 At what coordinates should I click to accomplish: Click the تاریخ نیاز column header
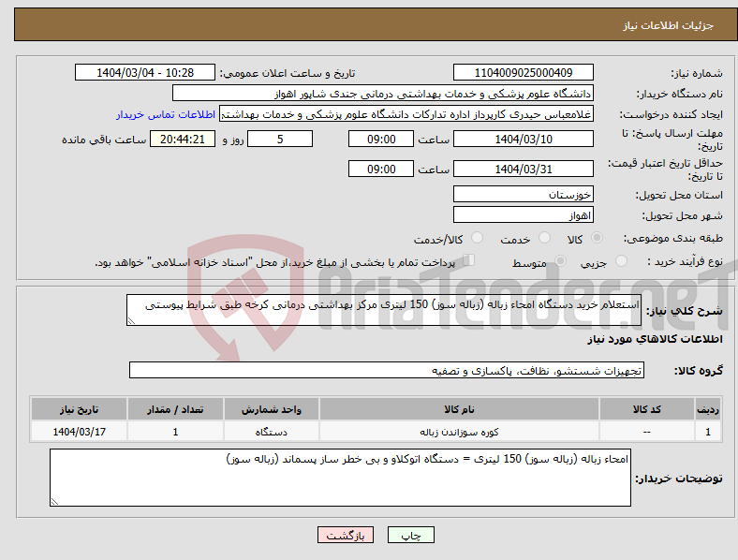tap(79, 409)
